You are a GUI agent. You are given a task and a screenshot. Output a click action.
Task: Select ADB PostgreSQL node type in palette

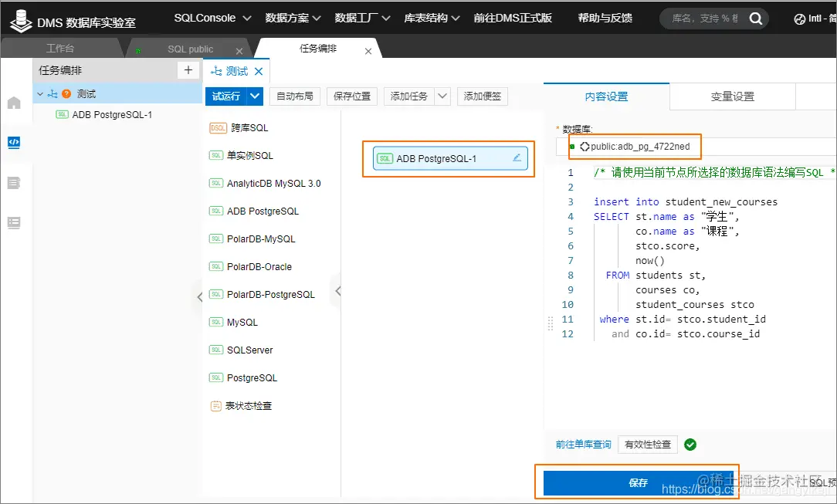coord(254,211)
